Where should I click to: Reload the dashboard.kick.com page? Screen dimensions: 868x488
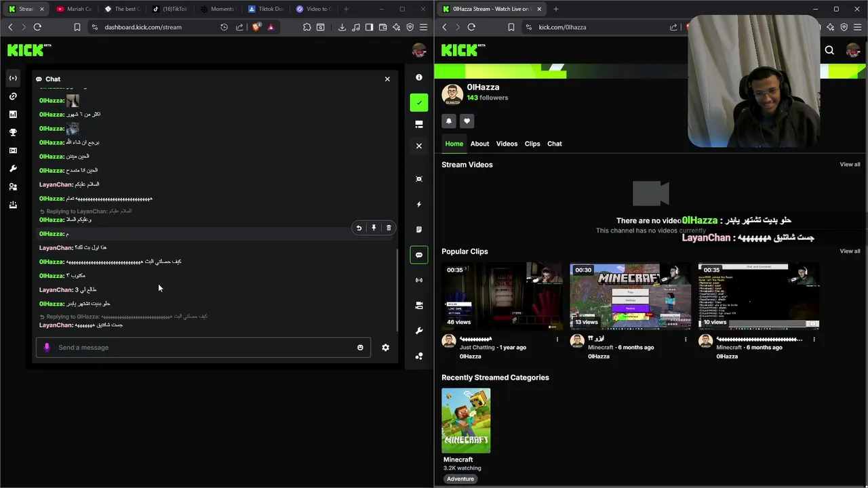point(37,27)
